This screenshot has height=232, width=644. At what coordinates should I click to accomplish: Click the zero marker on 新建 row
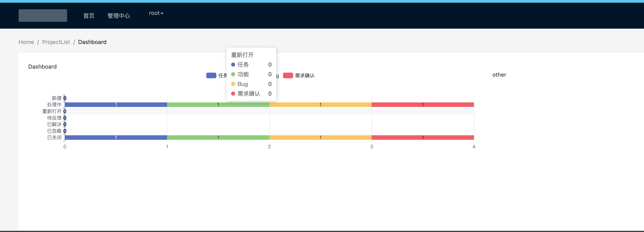pos(65,98)
